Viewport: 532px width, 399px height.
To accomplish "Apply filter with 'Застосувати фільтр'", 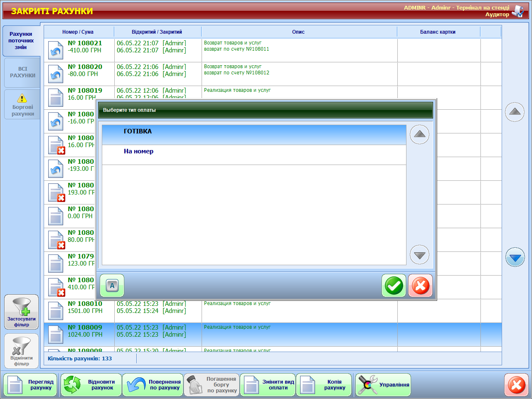I will [x=22, y=312].
